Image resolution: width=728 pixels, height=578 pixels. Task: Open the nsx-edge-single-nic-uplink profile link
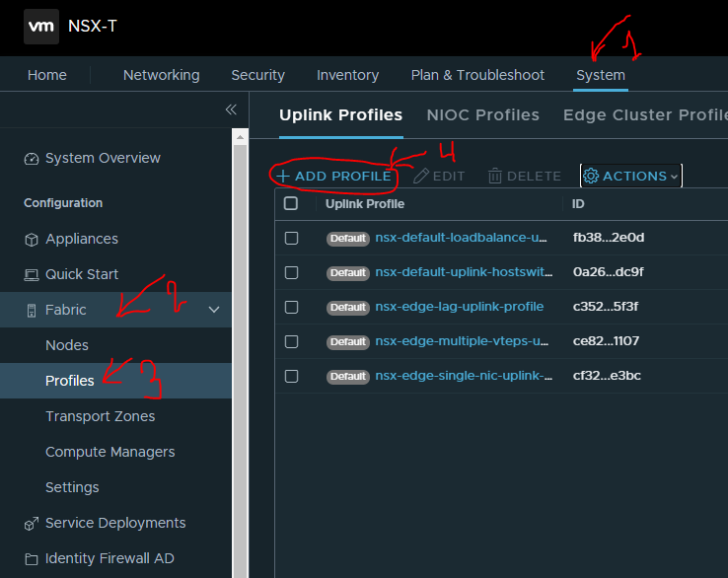[x=464, y=375]
